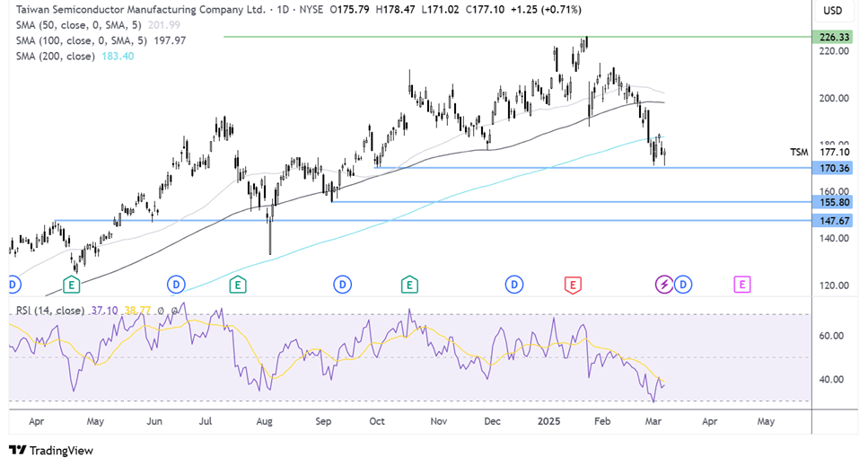This screenshot has width=868, height=466.
Task: Click the blue D dividend marker in mid-June
Action: pyautogui.click(x=176, y=285)
